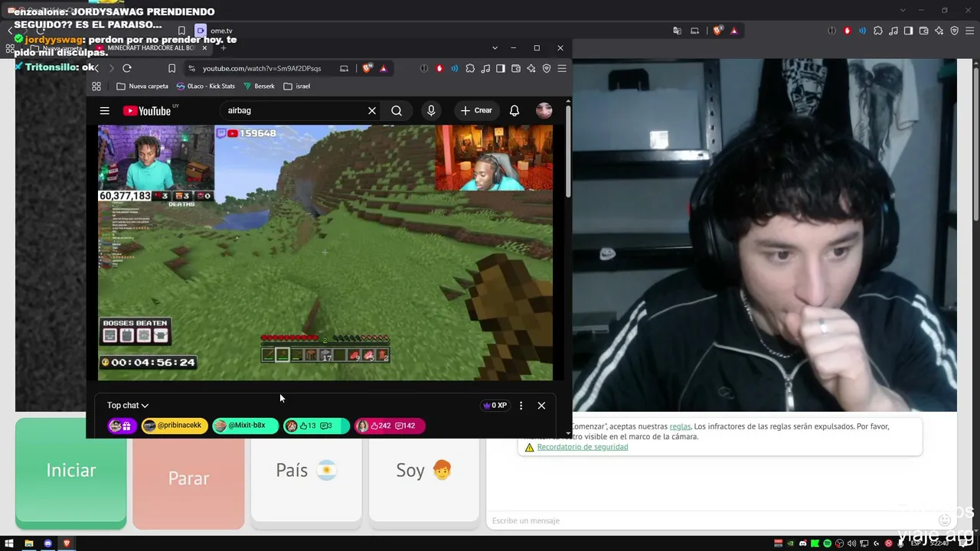Click the YouTube address bar URL
Image resolution: width=980 pixels, height=551 pixels.
pos(262,68)
